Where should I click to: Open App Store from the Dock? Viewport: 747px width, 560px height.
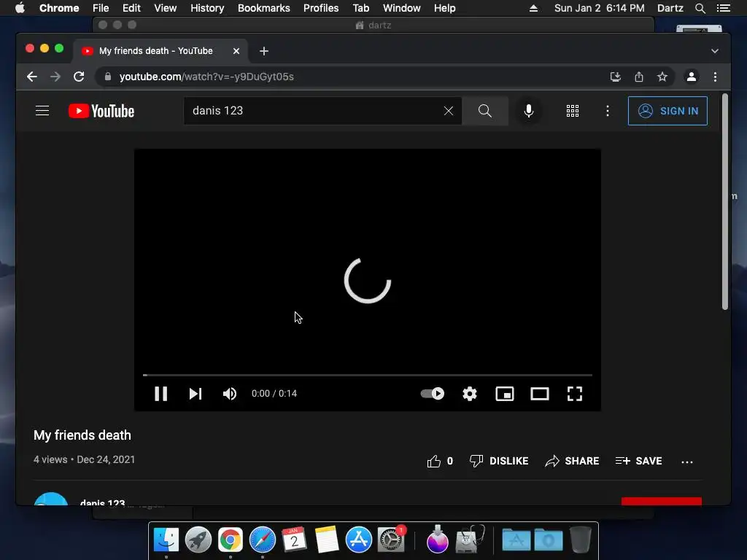click(359, 540)
